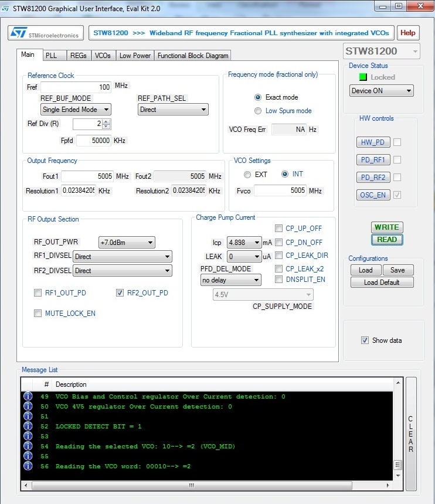
Task: Click the green Locked status indicator
Action: point(362,77)
